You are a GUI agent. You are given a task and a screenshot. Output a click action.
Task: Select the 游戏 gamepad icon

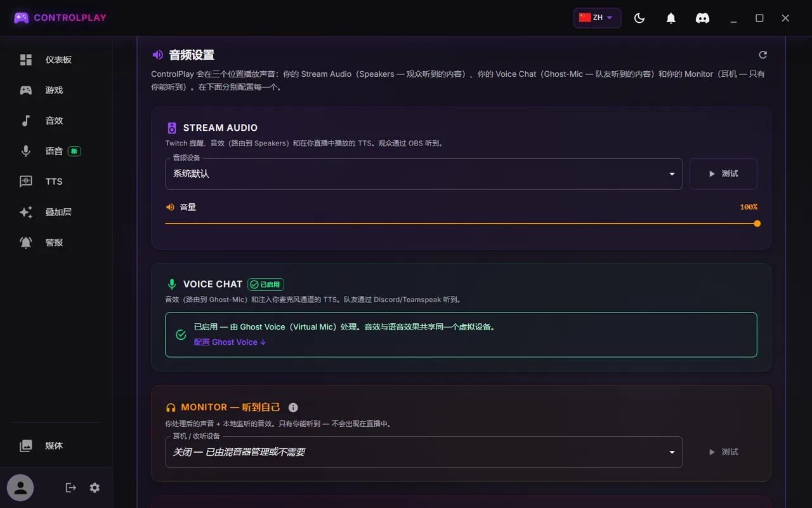pos(26,90)
